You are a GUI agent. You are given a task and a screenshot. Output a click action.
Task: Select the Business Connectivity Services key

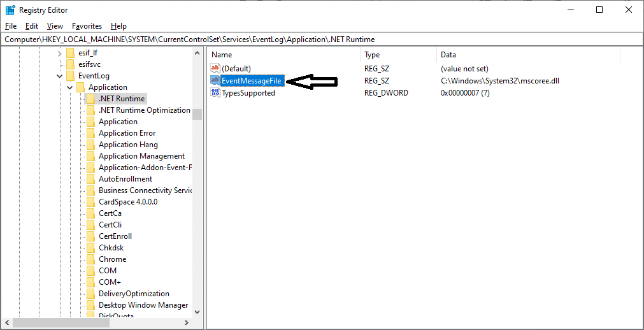(145, 190)
